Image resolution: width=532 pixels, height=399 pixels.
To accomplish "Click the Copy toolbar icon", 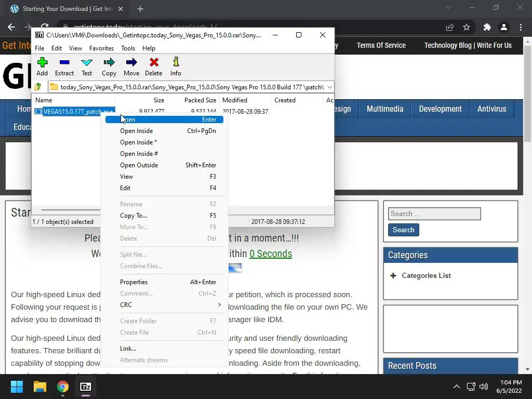I will click(109, 66).
